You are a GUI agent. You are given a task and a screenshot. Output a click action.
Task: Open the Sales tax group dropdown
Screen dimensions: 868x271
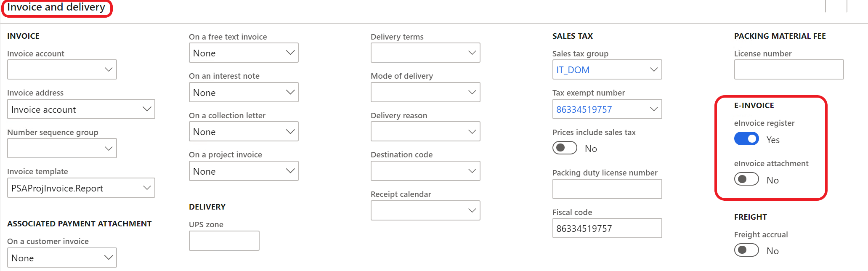tap(653, 69)
